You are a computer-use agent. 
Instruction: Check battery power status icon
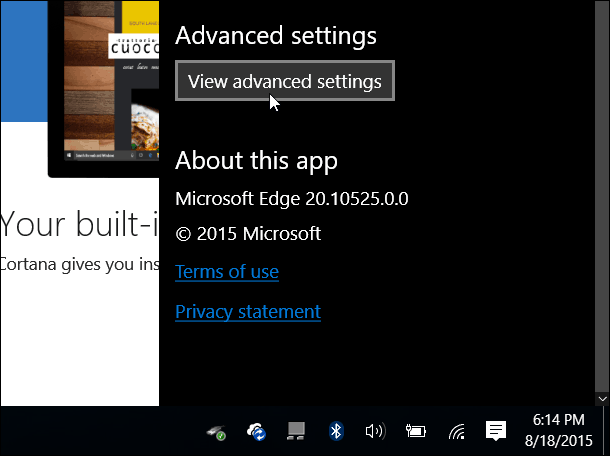click(415, 431)
